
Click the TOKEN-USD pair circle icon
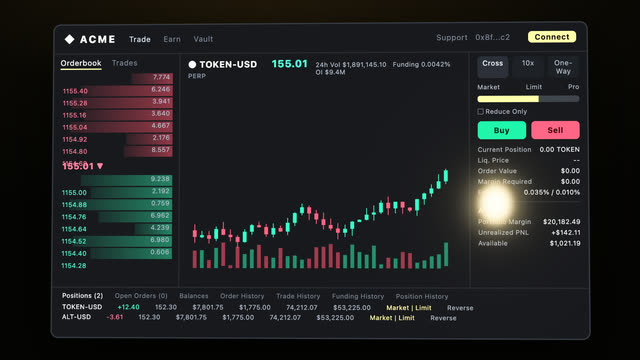coord(192,64)
